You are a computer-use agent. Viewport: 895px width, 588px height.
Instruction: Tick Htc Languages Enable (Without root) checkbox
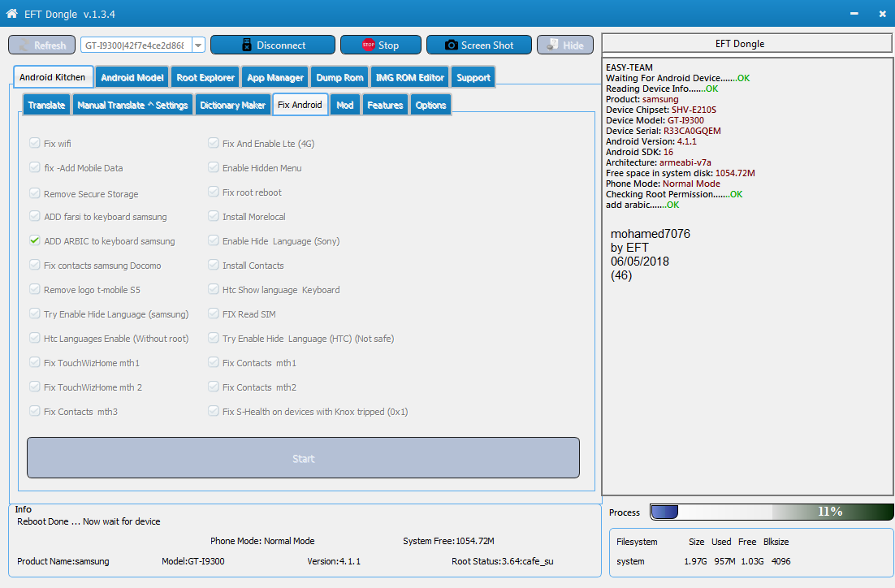click(35, 338)
